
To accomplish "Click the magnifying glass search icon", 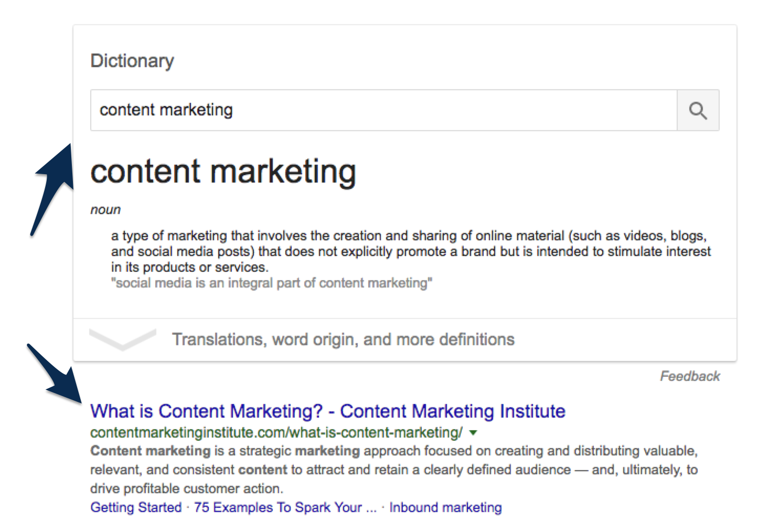I will (x=698, y=110).
